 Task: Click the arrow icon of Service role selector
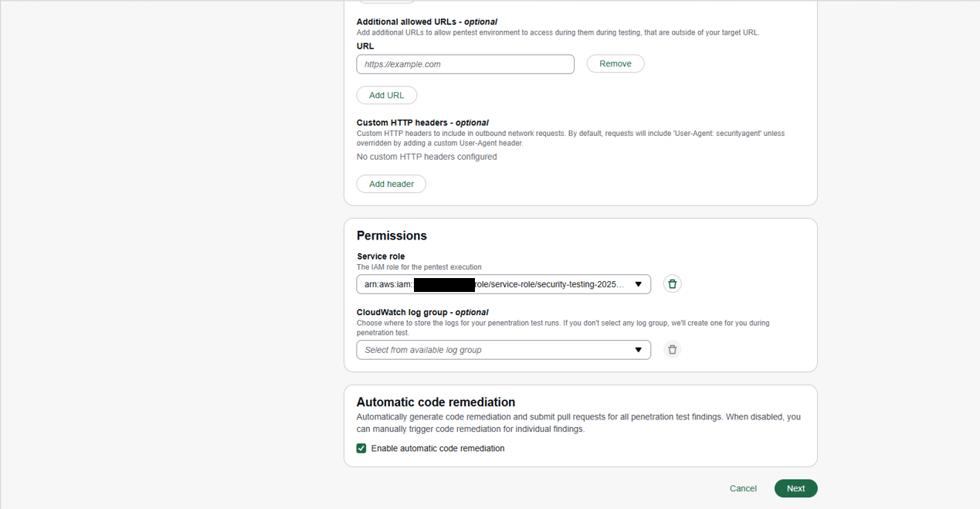point(638,284)
